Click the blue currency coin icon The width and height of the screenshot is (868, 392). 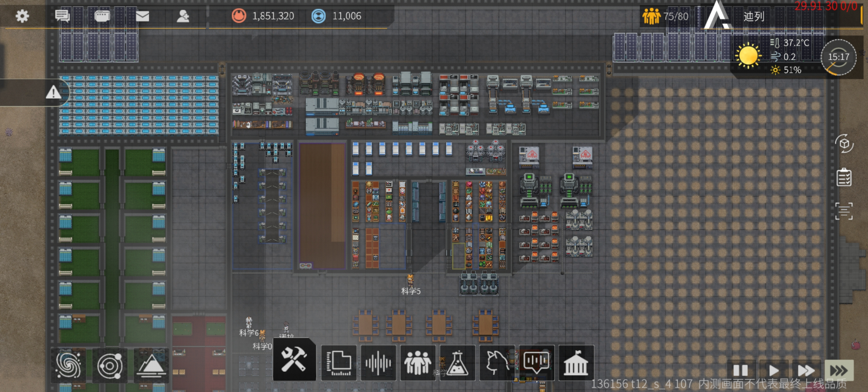point(318,16)
